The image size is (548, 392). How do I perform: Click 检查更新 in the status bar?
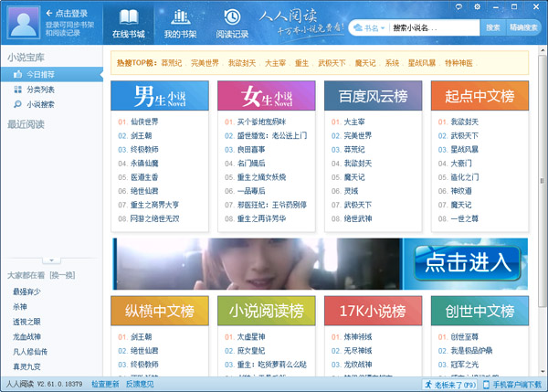(105, 385)
